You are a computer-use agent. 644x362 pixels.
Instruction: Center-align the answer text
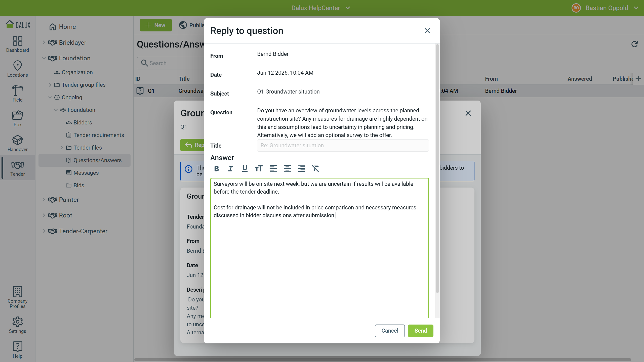(287, 168)
